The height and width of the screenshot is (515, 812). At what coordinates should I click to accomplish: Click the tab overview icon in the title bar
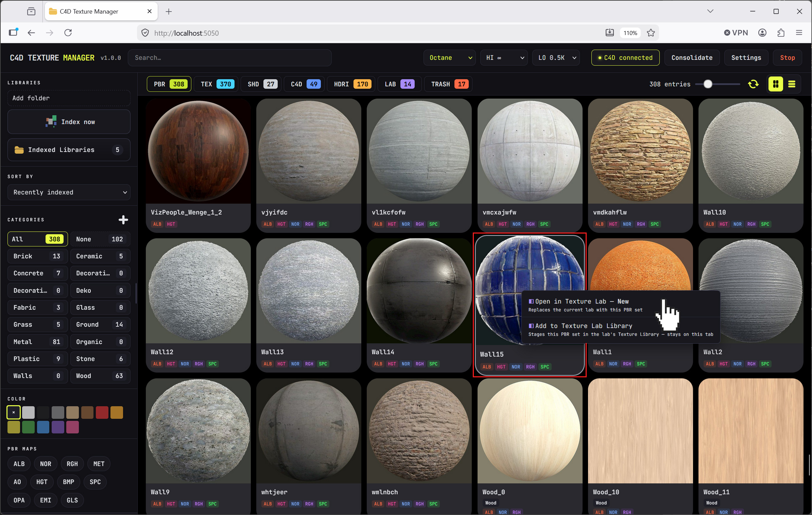pos(31,12)
